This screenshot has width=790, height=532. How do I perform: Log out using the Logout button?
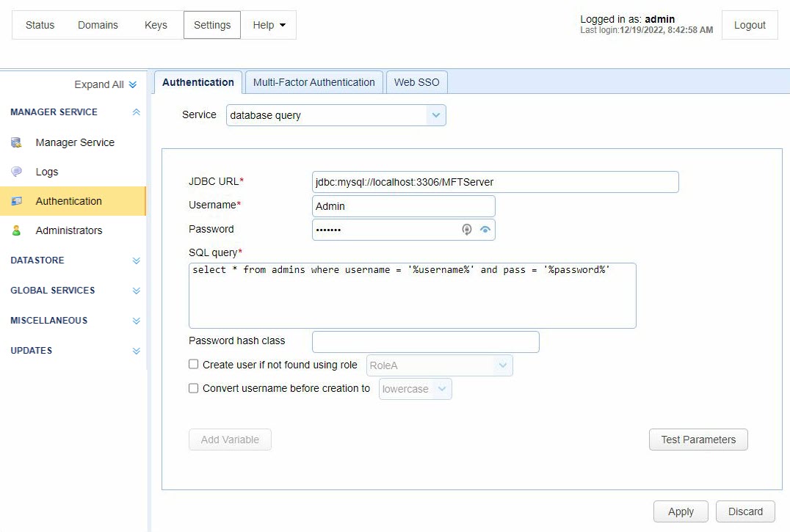tap(750, 25)
